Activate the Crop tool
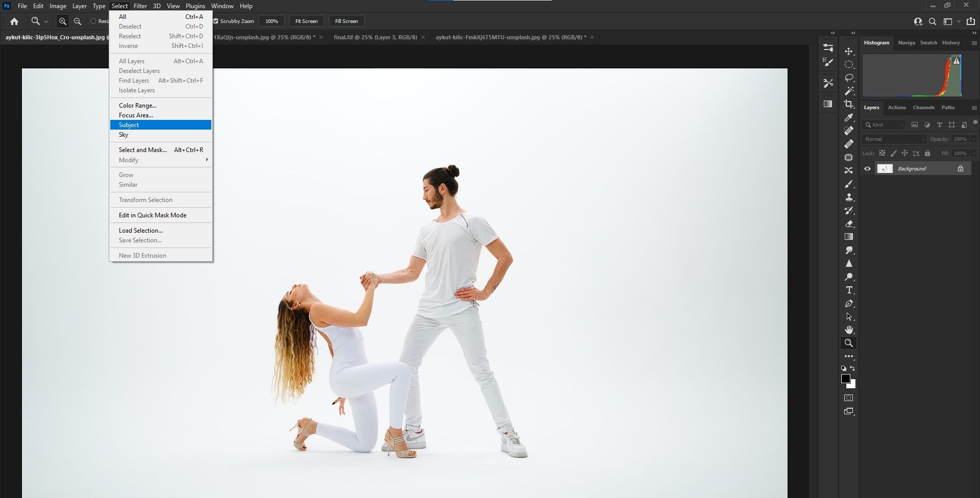The image size is (980, 498). [849, 105]
